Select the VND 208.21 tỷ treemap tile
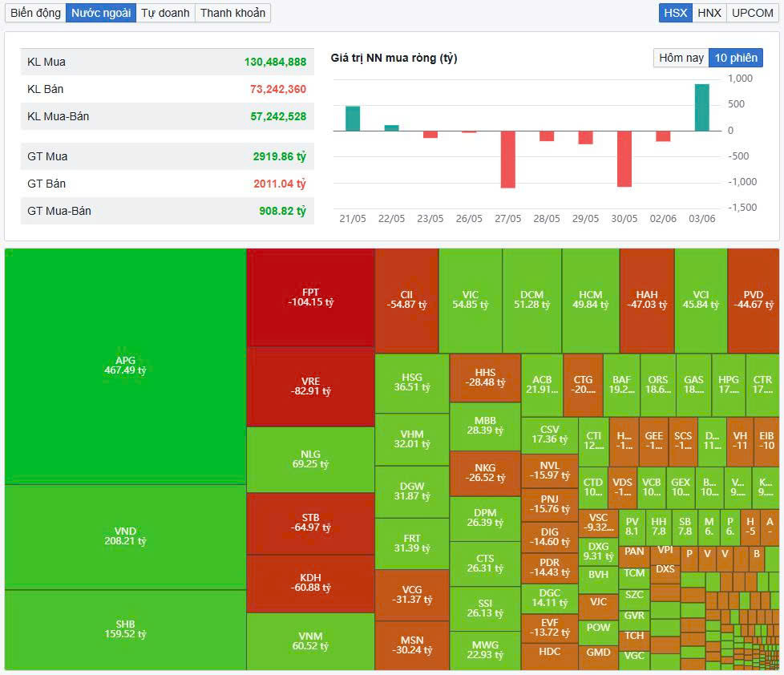Viewport: 784px width, 675px height. 126,537
